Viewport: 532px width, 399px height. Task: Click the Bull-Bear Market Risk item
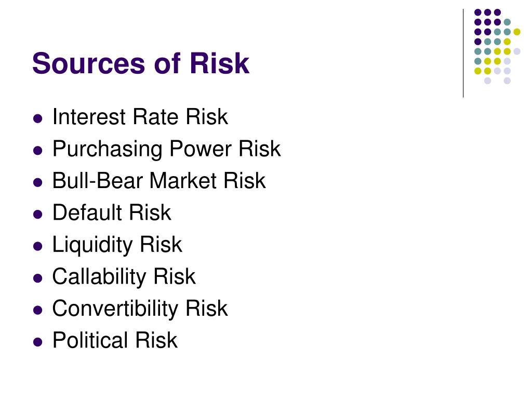pos(159,180)
